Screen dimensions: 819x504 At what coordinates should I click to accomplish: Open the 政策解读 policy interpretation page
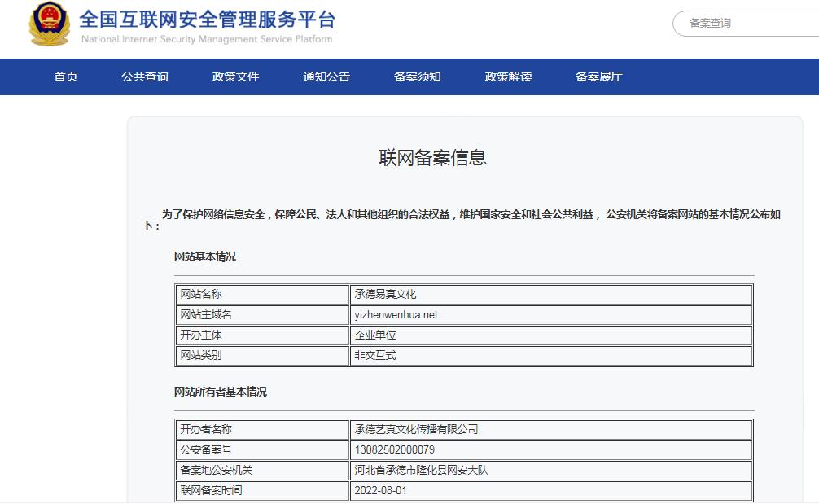coord(506,77)
